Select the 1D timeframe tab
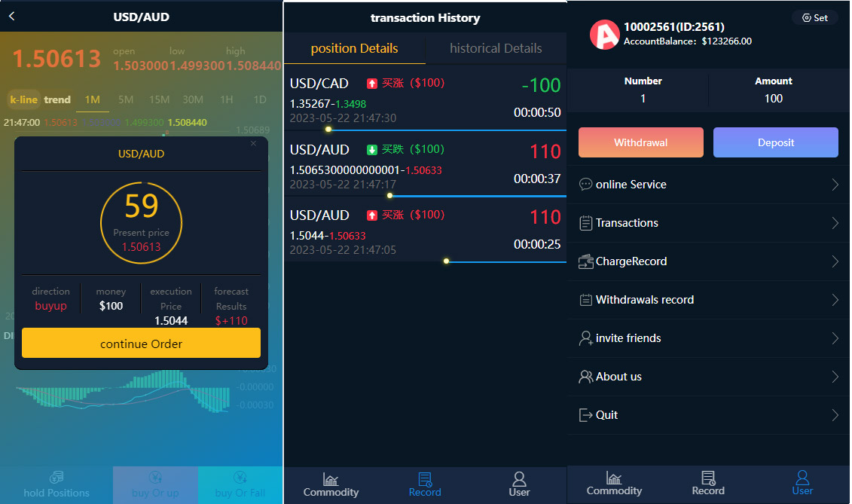The width and height of the screenshot is (852, 504). (x=260, y=99)
